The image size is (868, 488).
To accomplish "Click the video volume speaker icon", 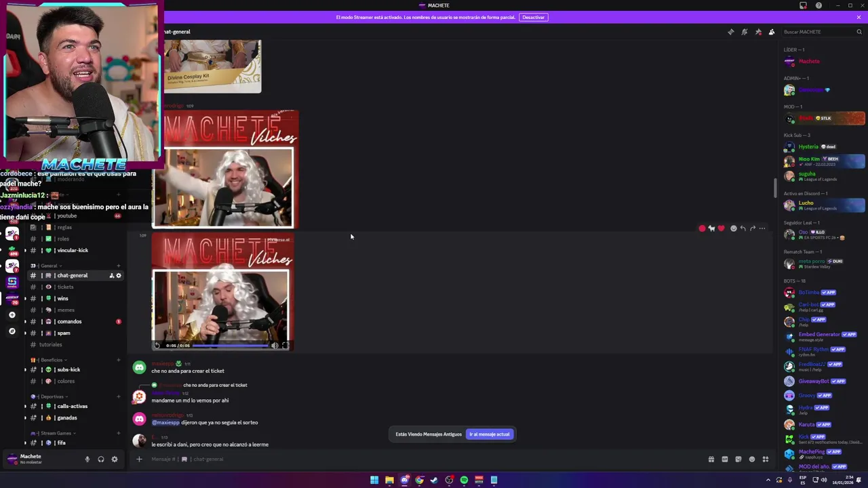I will click(x=275, y=346).
